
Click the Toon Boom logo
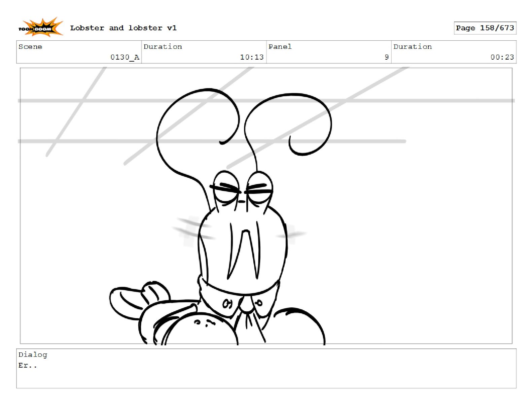[40, 28]
